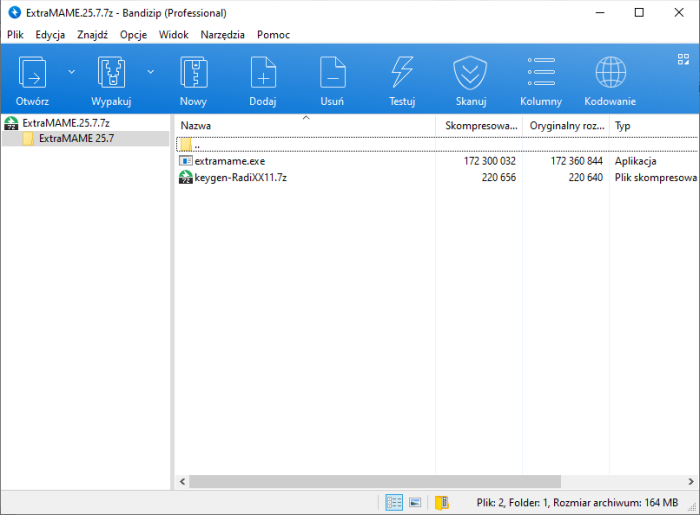Image resolution: width=700 pixels, height=515 pixels.
Task: Open the Edycja menu
Action: [50, 35]
